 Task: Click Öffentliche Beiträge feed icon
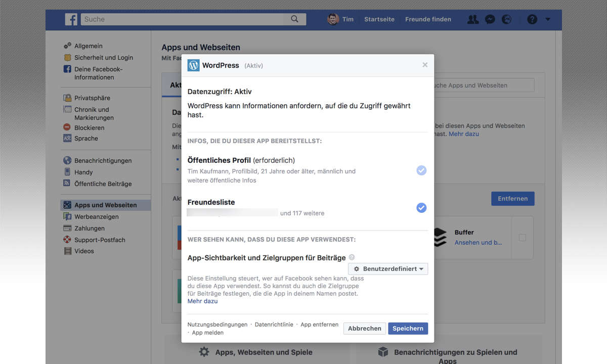coord(67,184)
